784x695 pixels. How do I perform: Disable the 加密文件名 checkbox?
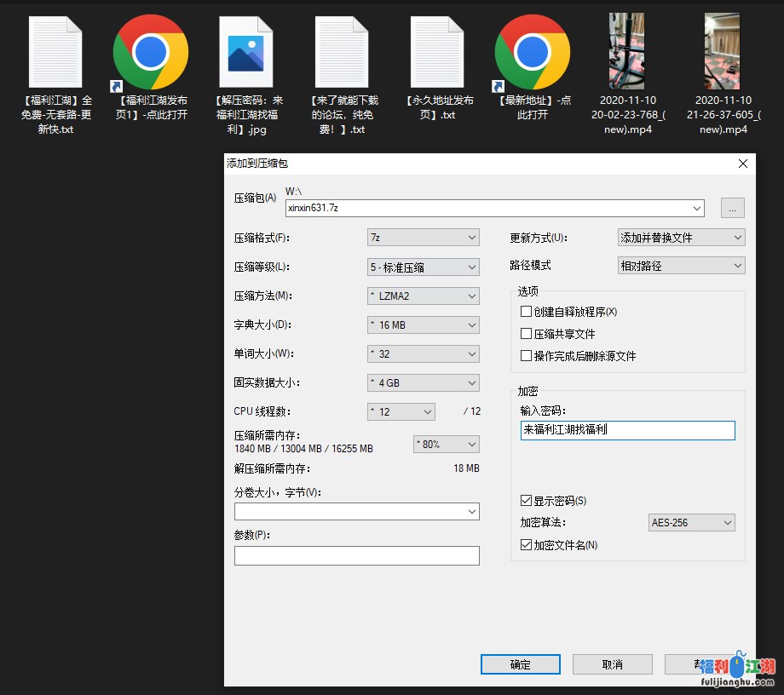(526, 545)
